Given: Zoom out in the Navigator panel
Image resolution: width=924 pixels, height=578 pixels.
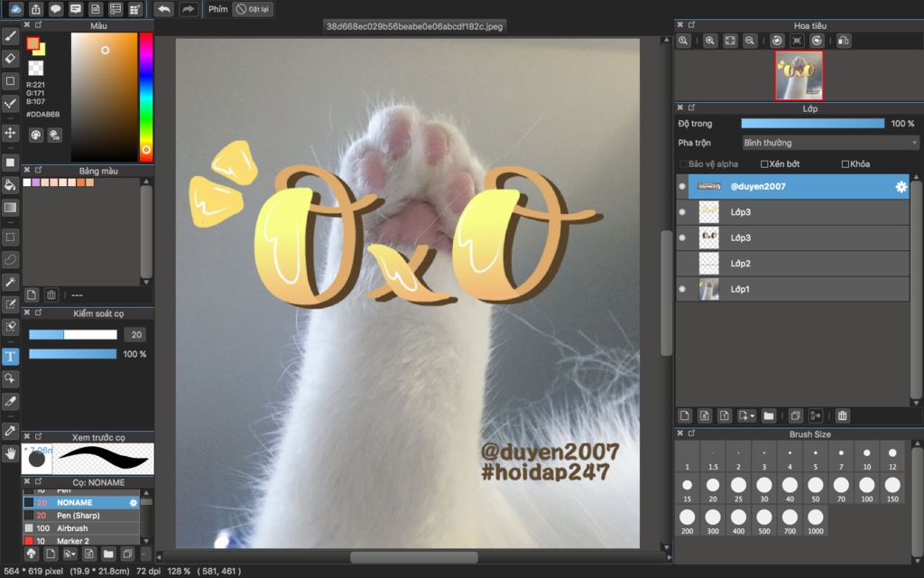Looking at the screenshot, I should pos(750,41).
